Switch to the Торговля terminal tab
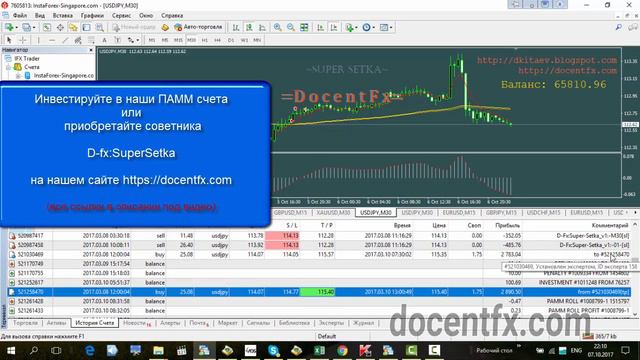 click(x=25, y=323)
